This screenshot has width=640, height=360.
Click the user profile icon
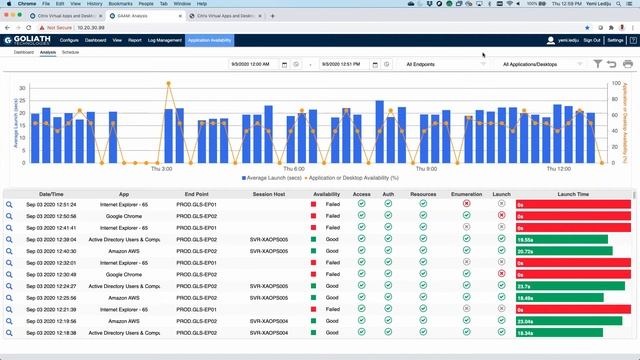pyautogui.click(x=551, y=40)
